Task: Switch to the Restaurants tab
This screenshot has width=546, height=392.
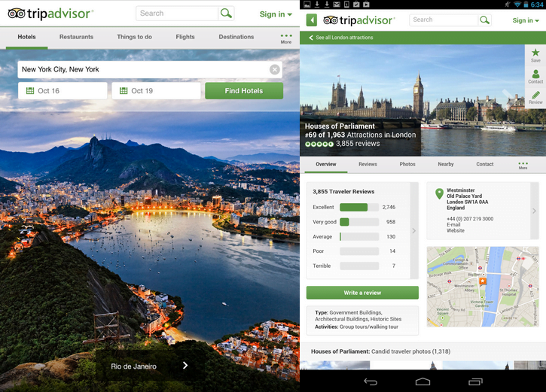Action: (x=76, y=37)
